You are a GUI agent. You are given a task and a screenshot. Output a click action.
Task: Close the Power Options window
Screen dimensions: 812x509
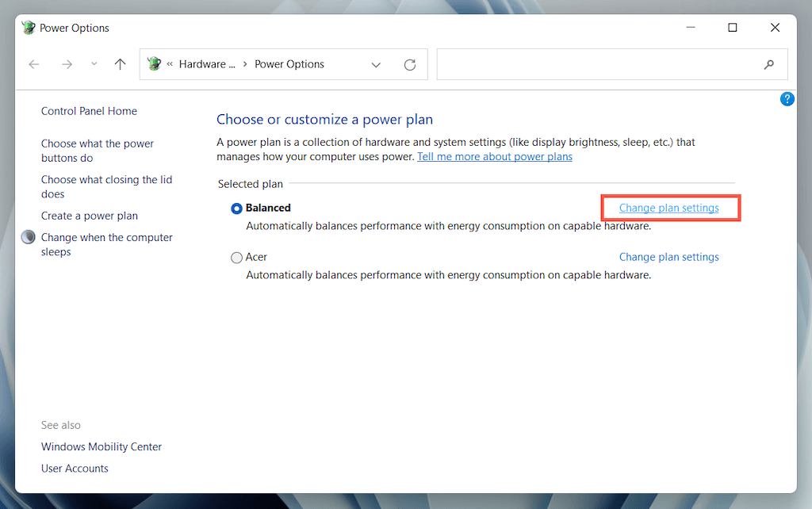click(x=775, y=28)
